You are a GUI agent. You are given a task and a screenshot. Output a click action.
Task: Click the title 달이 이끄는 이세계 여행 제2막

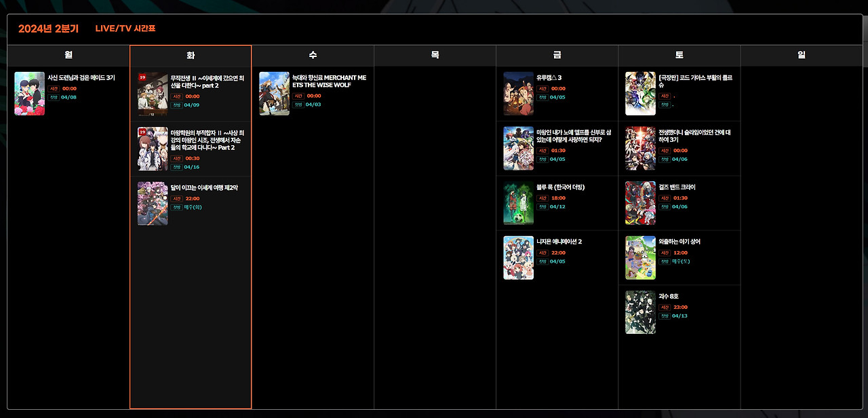pos(204,188)
